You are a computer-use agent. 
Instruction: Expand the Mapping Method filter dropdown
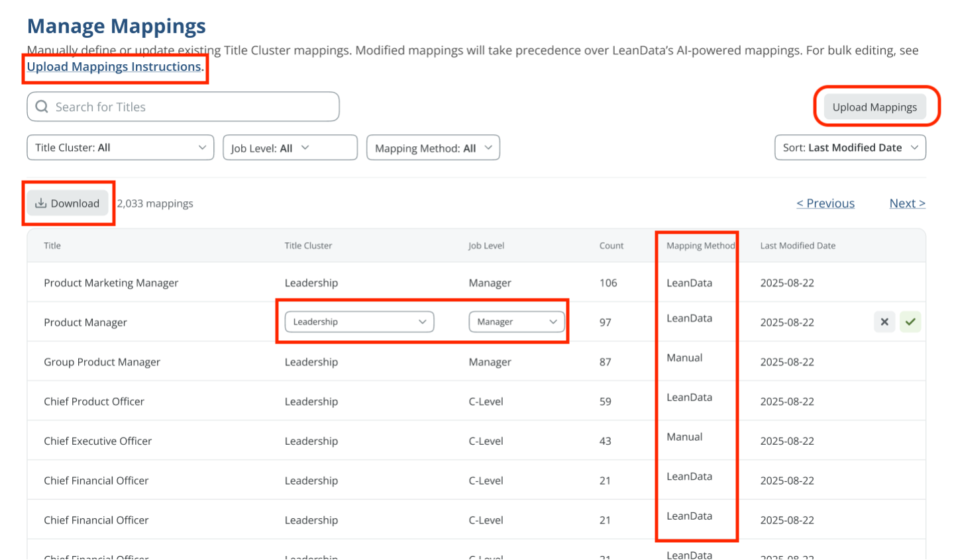tap(433, 148)
